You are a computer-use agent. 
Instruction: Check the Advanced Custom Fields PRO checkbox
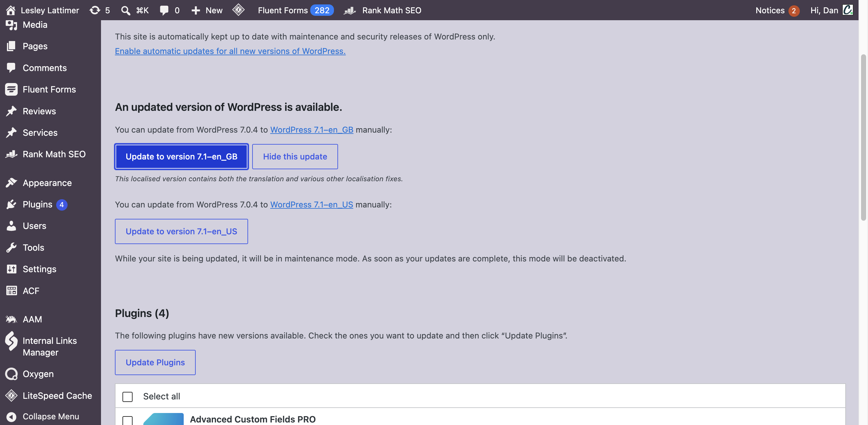128,420
